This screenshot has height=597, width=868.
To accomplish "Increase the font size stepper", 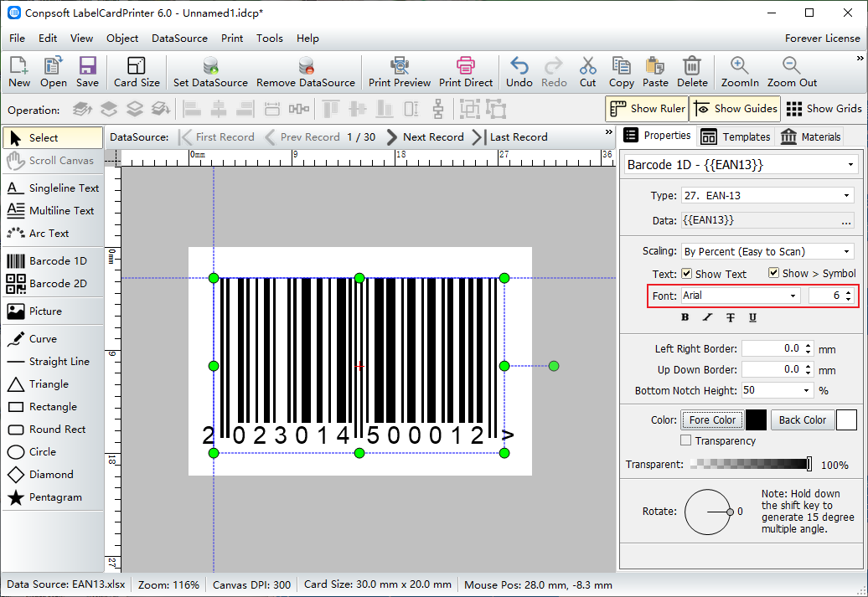I will point(848,292).
